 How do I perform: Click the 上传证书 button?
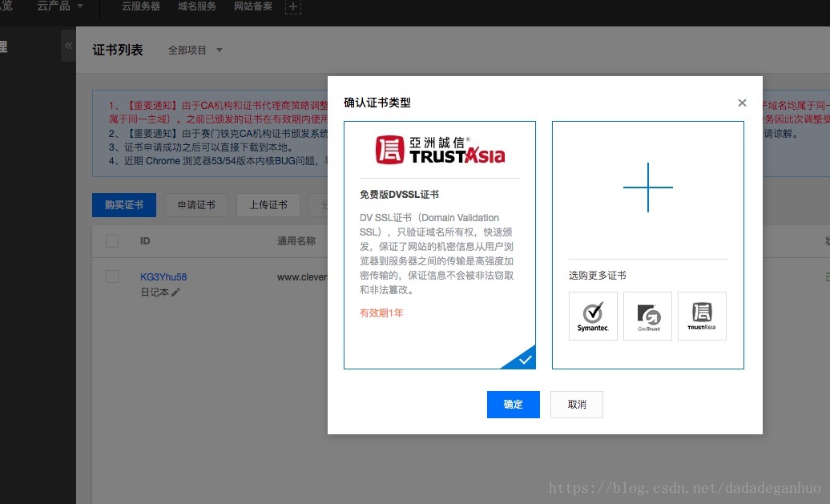268,205
